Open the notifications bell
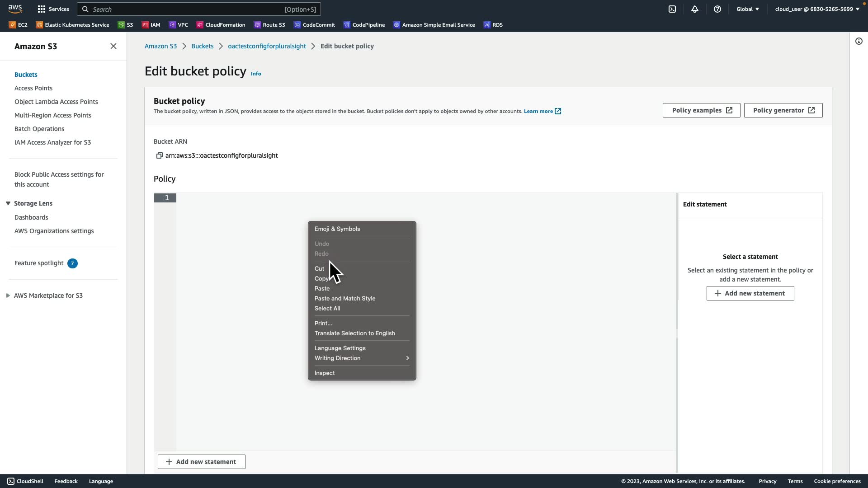868x488 pixels. (x=695, y=9)
